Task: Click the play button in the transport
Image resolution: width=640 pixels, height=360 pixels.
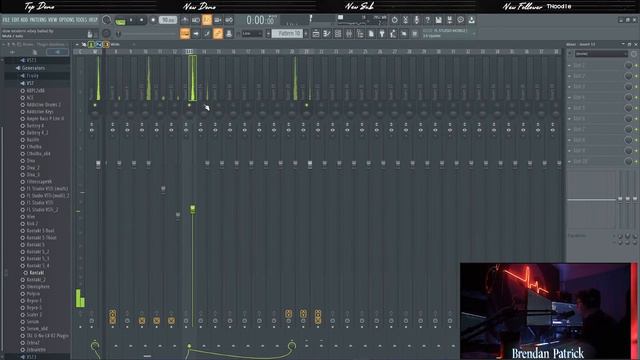Action: [x=131, y=20]
